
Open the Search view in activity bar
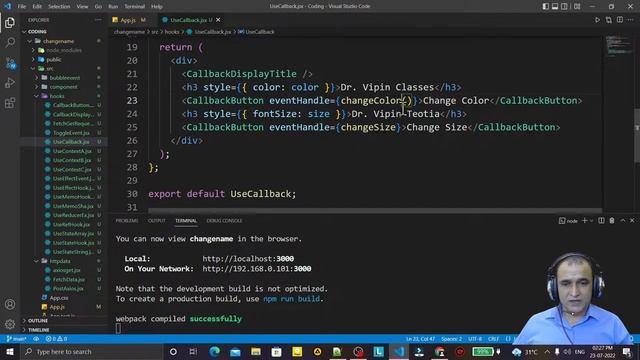[x=10, y=42]
